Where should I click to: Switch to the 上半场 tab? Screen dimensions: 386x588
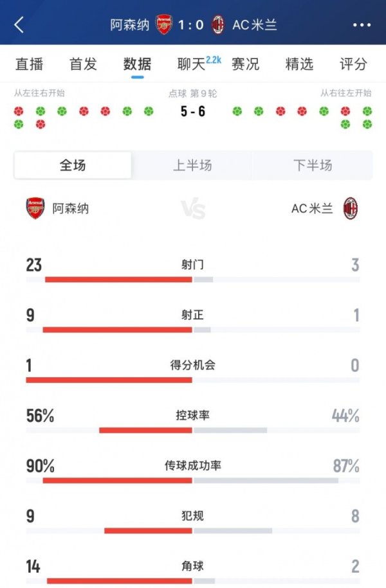click(x=192, y=165)
